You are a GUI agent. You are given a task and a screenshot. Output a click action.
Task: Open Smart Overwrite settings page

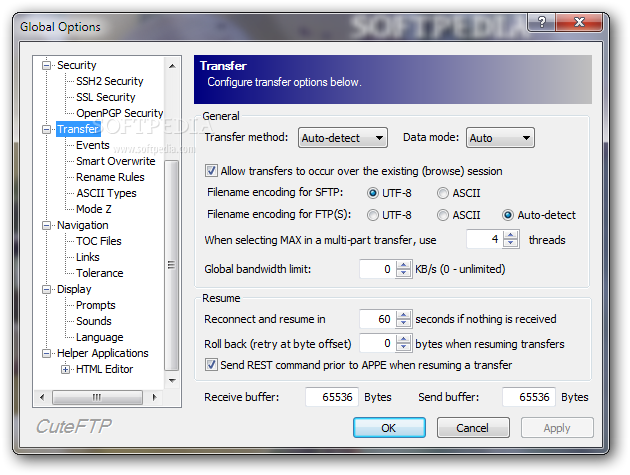point(116,161)
